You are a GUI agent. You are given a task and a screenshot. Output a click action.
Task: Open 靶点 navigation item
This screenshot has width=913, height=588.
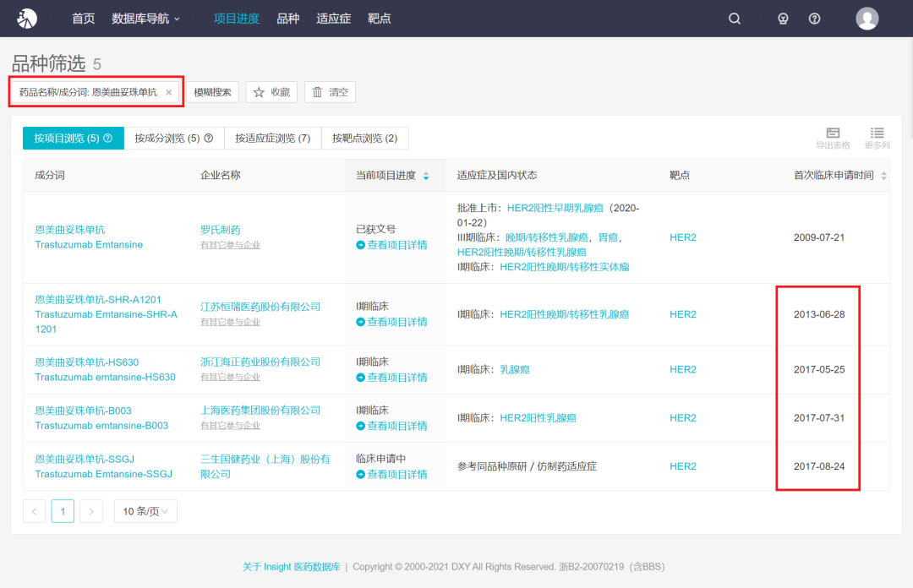[x=379, y=19]
